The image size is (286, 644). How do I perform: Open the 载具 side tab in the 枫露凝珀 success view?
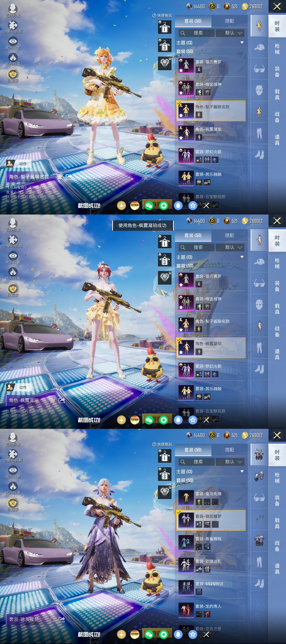pyautogui.click(x=277, y=309)
